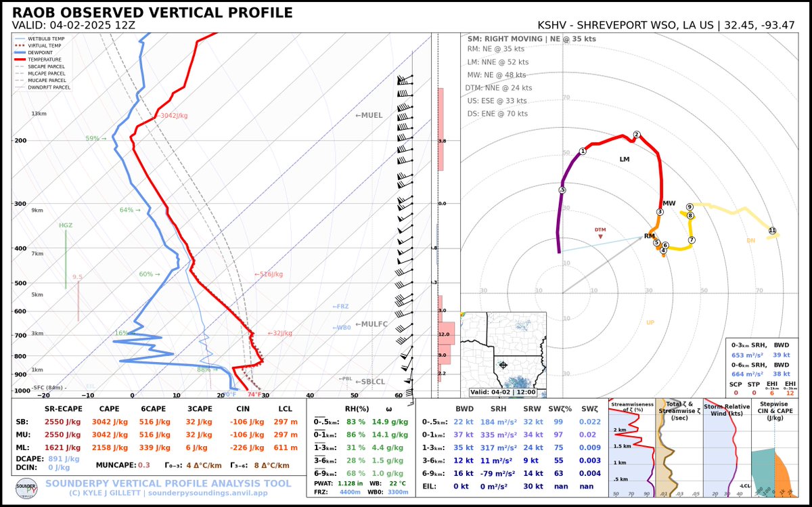Click hodograph point labeled 11

[x=771, y=231]
